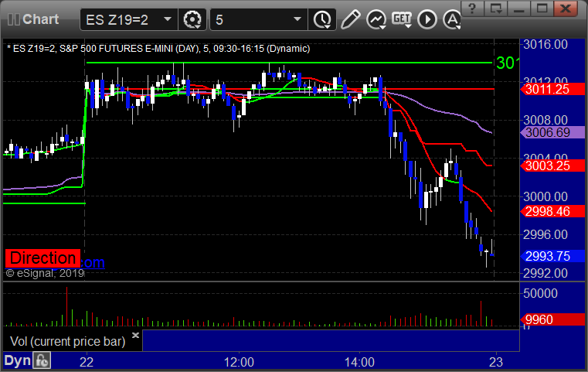588x372 pixels.
Task: Click the Dyn label in time axis
Action: [x=17, y=360]
